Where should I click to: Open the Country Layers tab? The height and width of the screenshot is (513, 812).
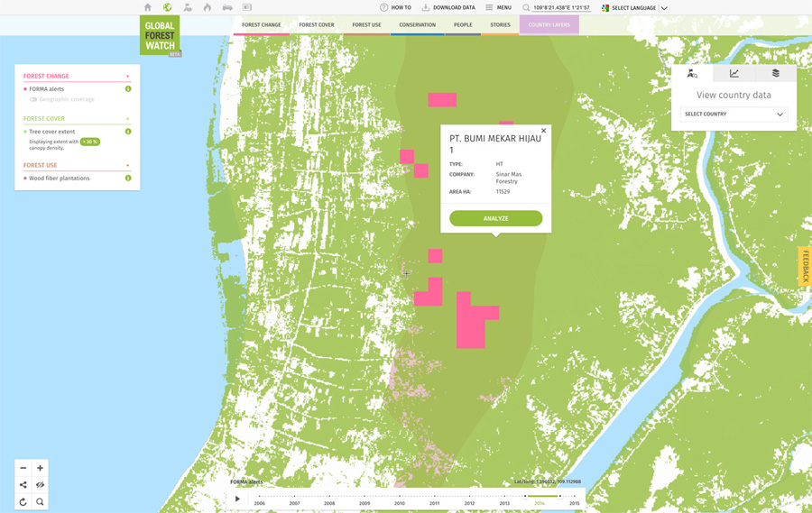(x=549, y=25)
